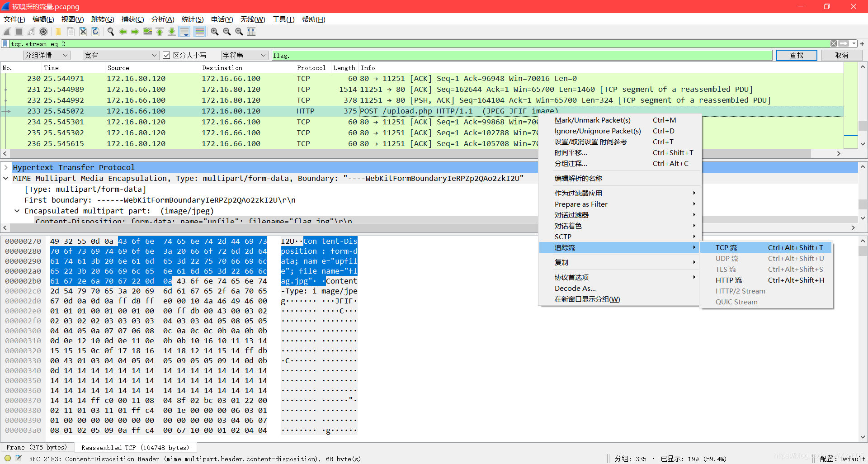Click the expert information status bar circle icon
Screen dimensions: 868x464
coord(8,458)
